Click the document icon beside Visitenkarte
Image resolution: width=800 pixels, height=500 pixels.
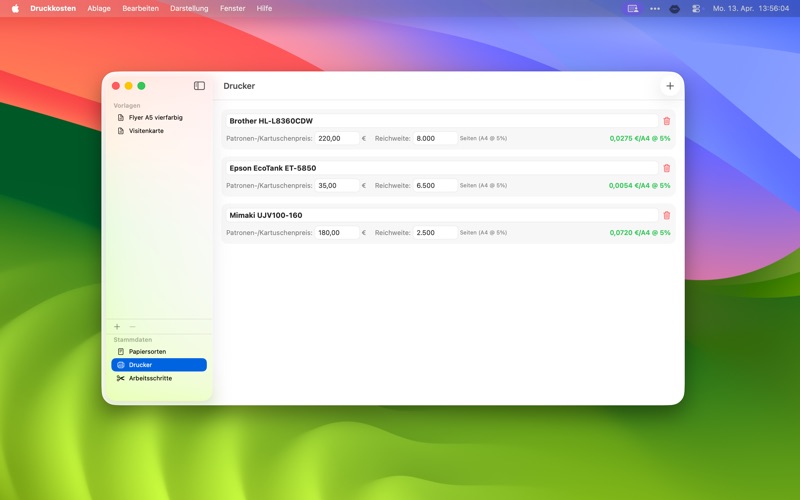pos(121,131)
